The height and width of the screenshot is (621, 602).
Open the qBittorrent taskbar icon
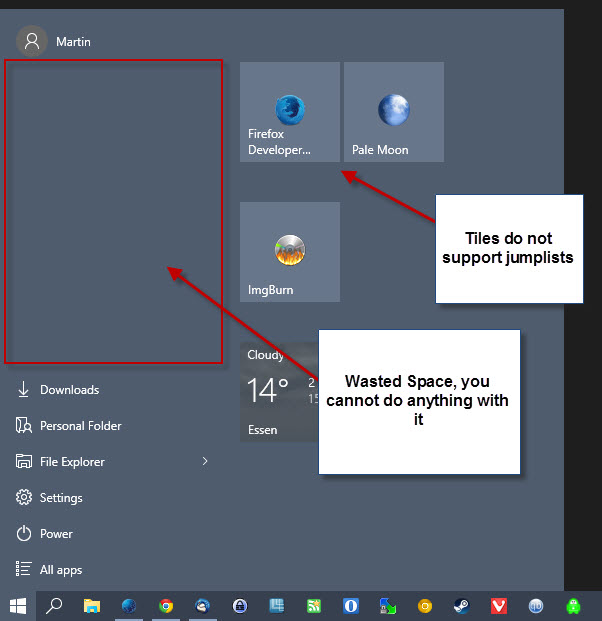536,606
